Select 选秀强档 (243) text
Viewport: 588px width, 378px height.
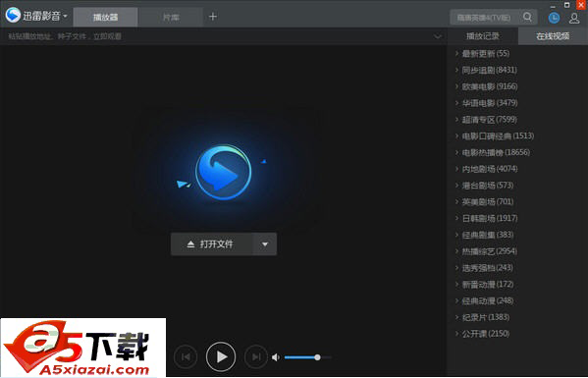[488, 268]
